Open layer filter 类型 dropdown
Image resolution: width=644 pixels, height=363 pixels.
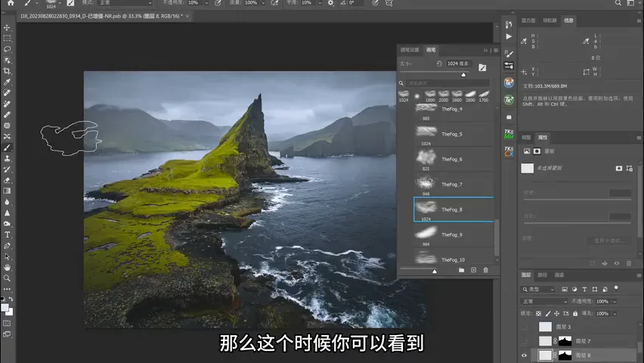[x=538, y=290]
